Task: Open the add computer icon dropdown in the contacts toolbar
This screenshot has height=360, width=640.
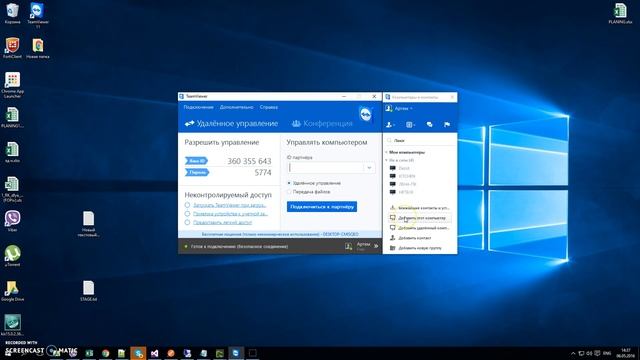Action: pyautogui.click(x=411, y=124)
